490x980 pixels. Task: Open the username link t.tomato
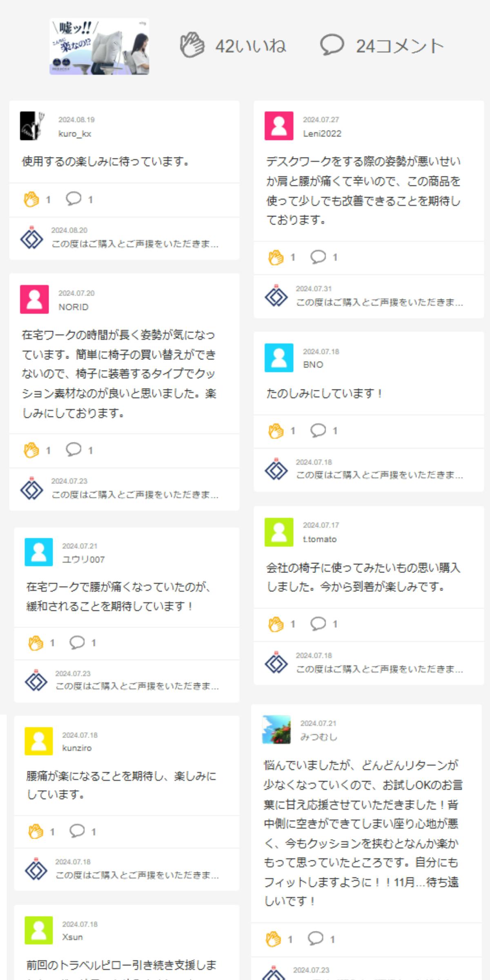(320, 539)
